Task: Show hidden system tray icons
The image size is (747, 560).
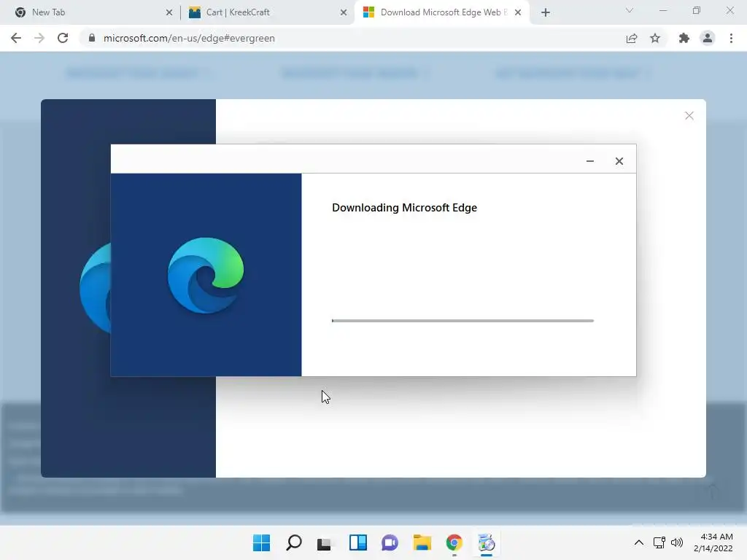Action: pos(639,542)
